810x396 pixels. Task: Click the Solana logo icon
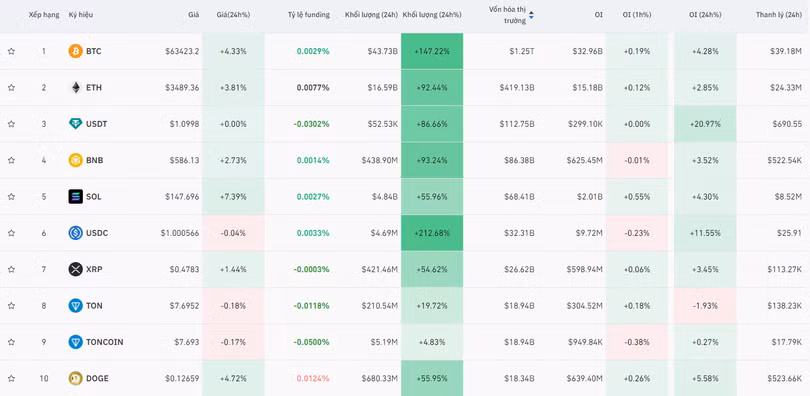coord(75,196)
